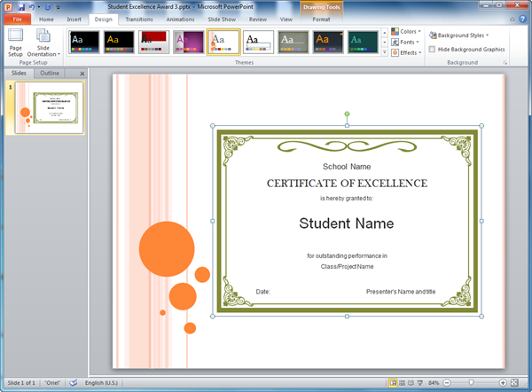Open the Background Styles dropdown
Image resolution: width=532 pixels, height=392 pixels.
point(462,35)
